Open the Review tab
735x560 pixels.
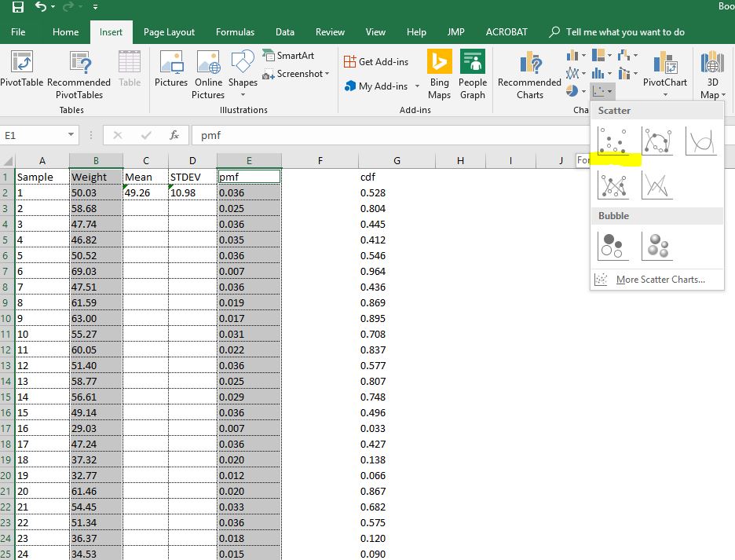pos(330,32)
